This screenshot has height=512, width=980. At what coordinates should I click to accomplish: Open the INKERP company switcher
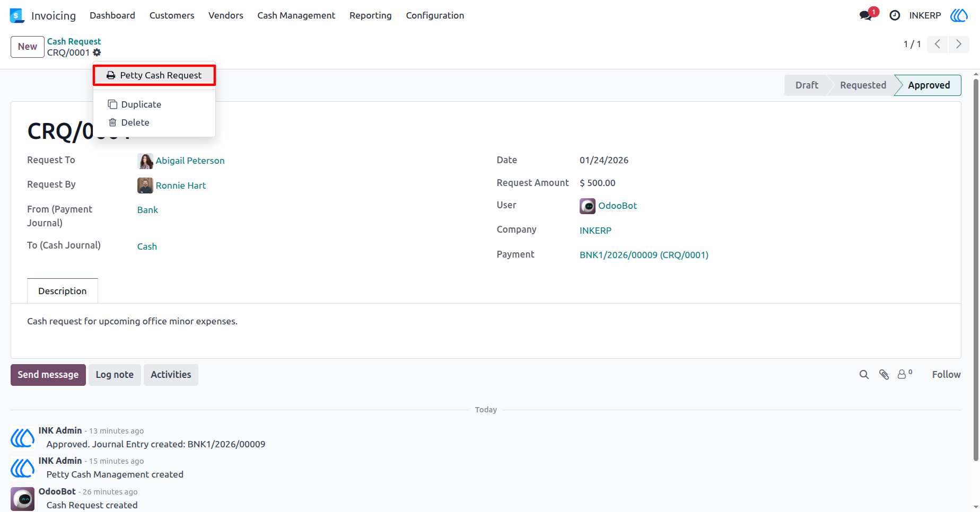(925, 15)
